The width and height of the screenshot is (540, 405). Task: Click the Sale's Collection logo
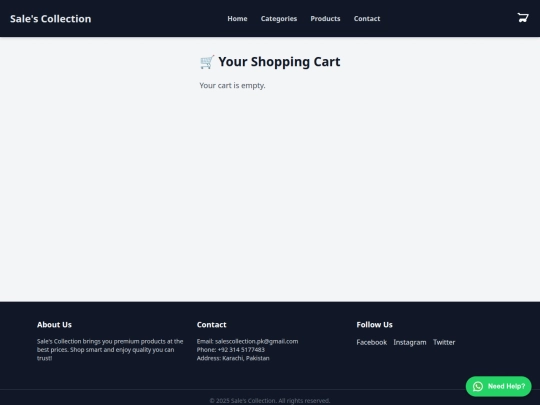51,19
